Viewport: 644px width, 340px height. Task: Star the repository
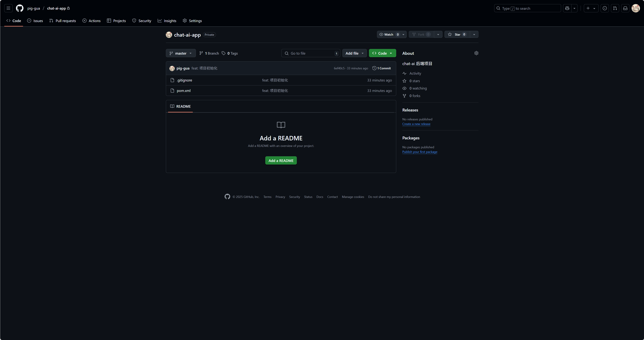click(457, 34)
